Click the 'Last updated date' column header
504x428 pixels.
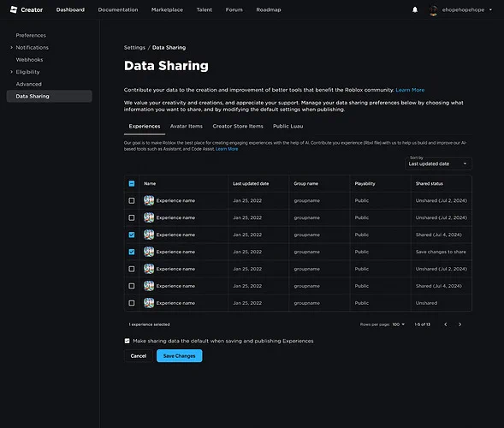pos(251,183)
